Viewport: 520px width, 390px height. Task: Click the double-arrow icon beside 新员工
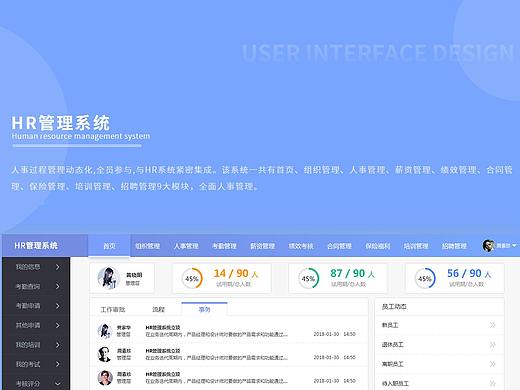tap(493, 325)
